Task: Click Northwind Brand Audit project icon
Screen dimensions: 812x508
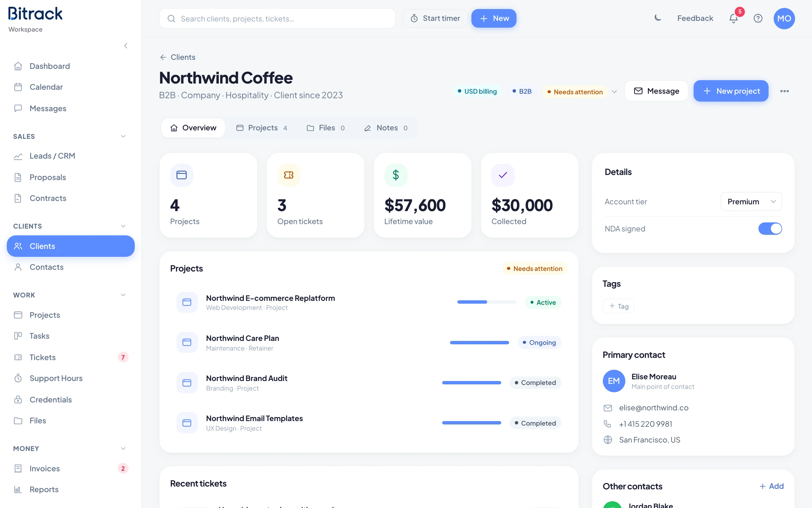Action: [x=187, y=383]
